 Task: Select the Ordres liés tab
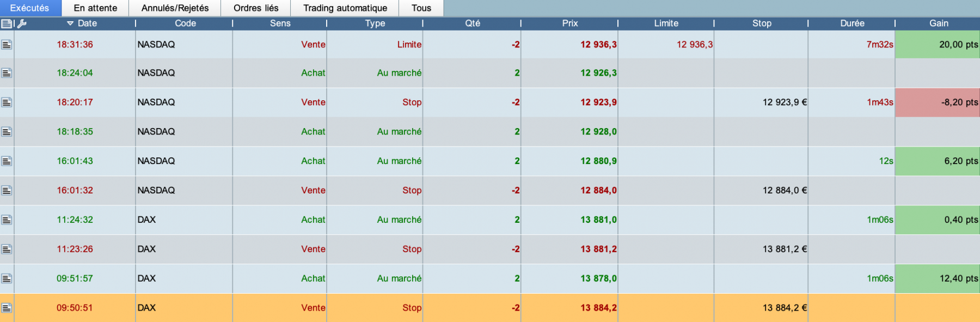pos(256,8)
